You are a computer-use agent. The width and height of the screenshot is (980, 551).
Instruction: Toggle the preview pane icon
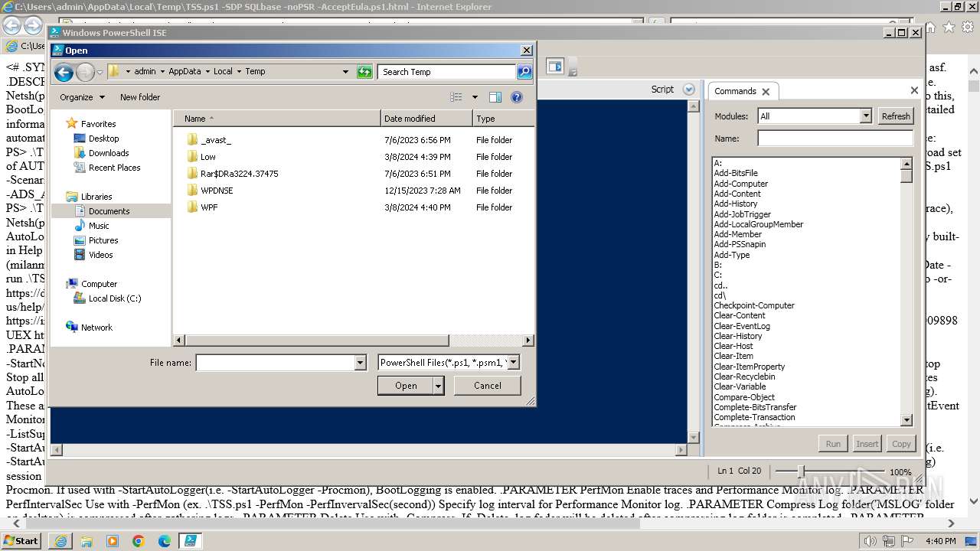click(x=495, y=97)
